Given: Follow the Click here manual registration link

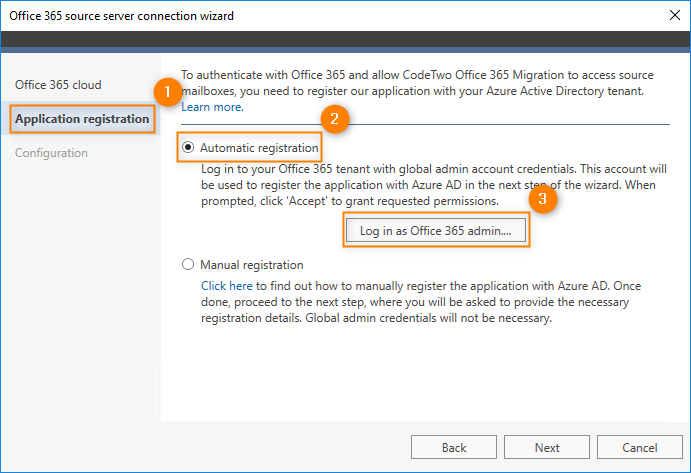Looking at the screenshot, I should pyautogui.click(x=227, y=286).
